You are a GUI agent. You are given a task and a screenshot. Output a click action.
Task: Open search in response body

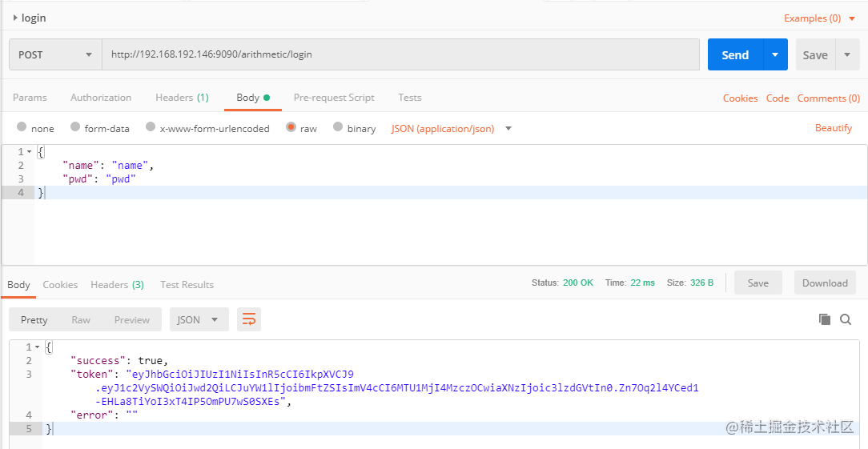[846, 319]
